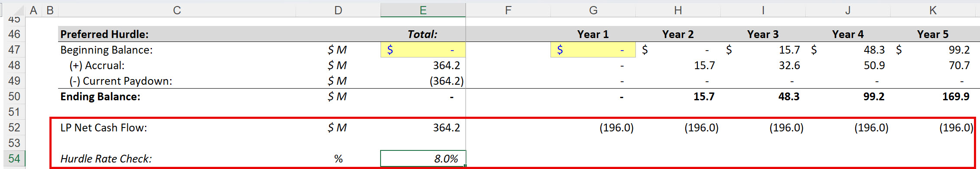Screen dimensions: 980x169
Task: Click (-) Current Paydown: label cell
Action: pos(121,81)
